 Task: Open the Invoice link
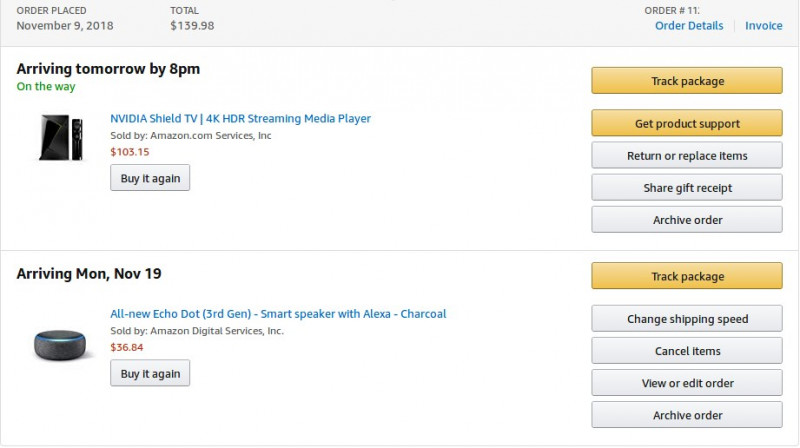pyautogui.click(x=763, y=26)
